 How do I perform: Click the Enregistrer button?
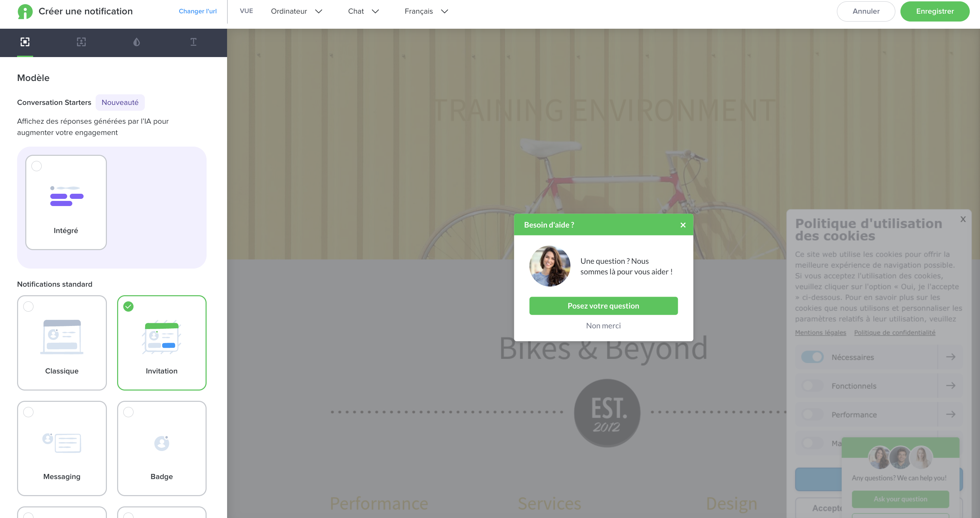coord(935,11)
